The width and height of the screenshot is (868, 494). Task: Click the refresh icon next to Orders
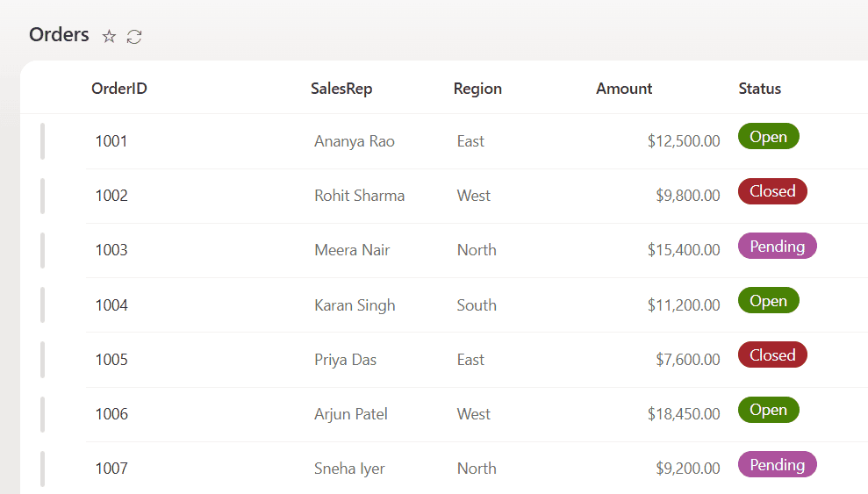coord(134,37)
